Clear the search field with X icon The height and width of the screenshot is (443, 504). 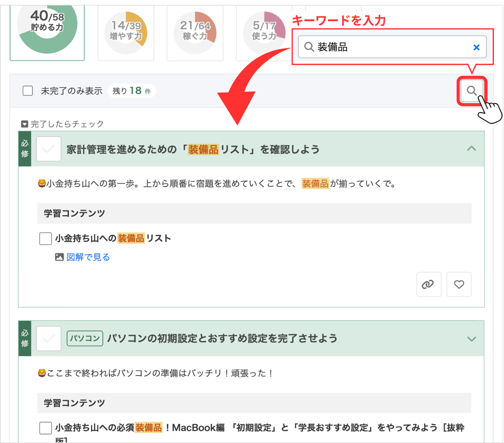pyautogui.click(x=476, y=47)
